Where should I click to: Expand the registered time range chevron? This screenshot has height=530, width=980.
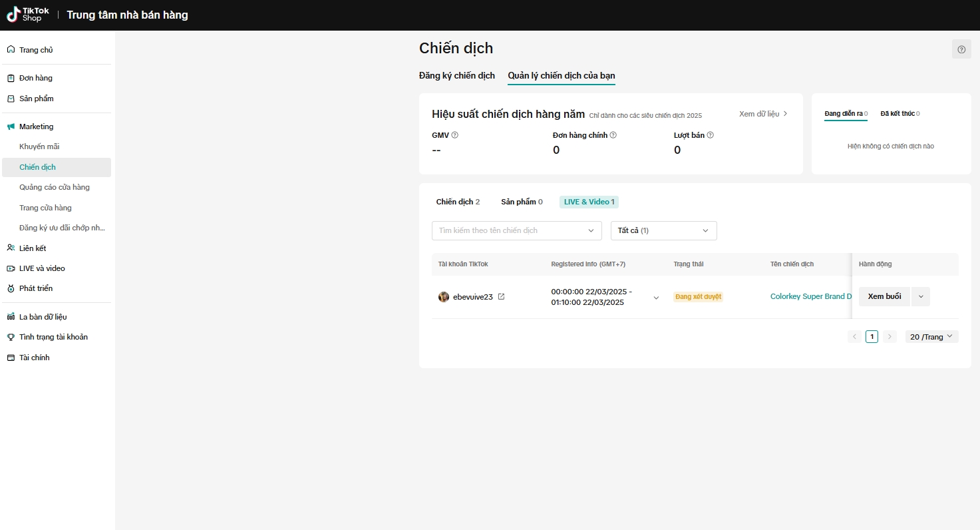pyautogui.click(x=656, y=298)
